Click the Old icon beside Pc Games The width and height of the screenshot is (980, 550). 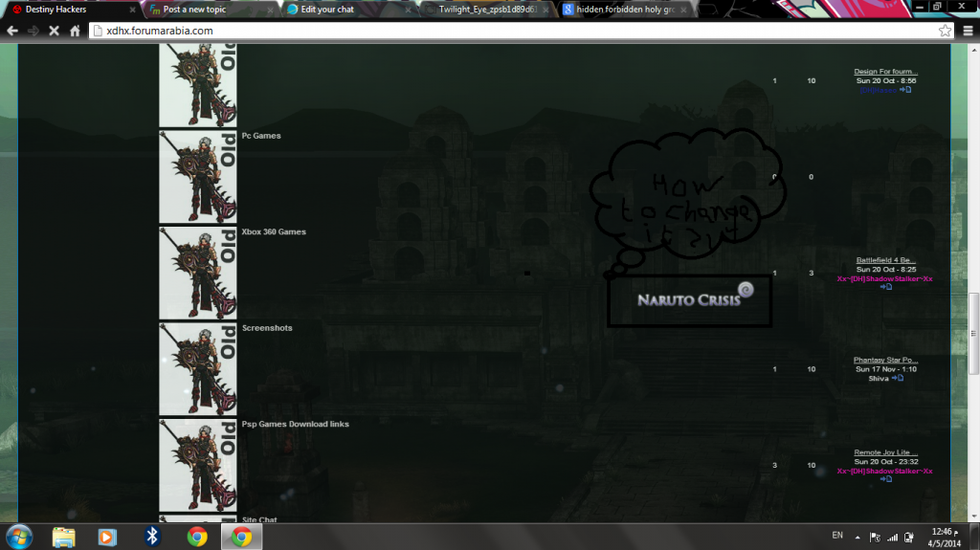198,177
